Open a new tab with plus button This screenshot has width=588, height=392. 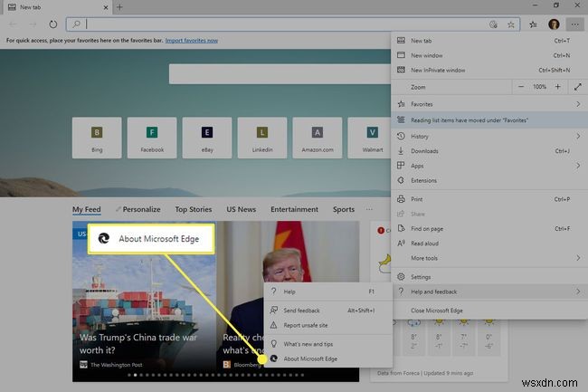coord(119,6)
